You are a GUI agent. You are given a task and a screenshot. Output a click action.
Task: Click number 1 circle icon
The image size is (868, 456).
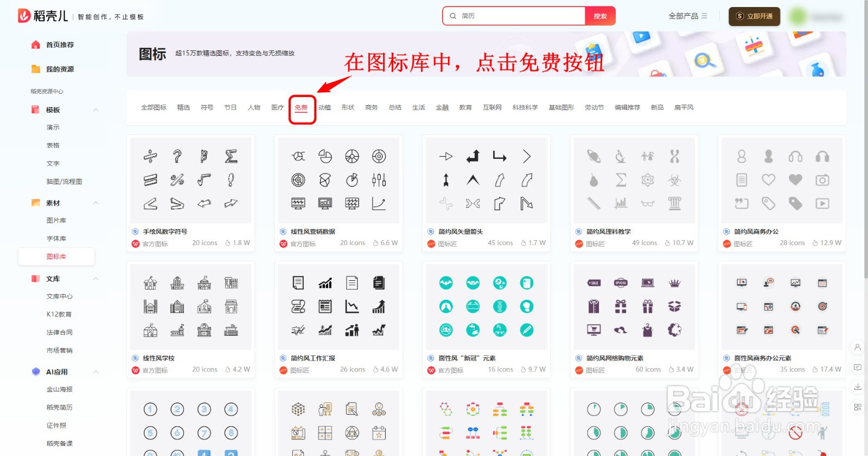click(x=150, y=409)
